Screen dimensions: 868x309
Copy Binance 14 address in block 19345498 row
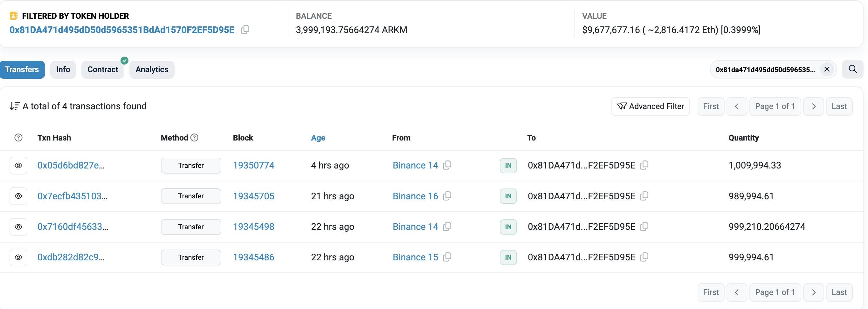(447, 226)
